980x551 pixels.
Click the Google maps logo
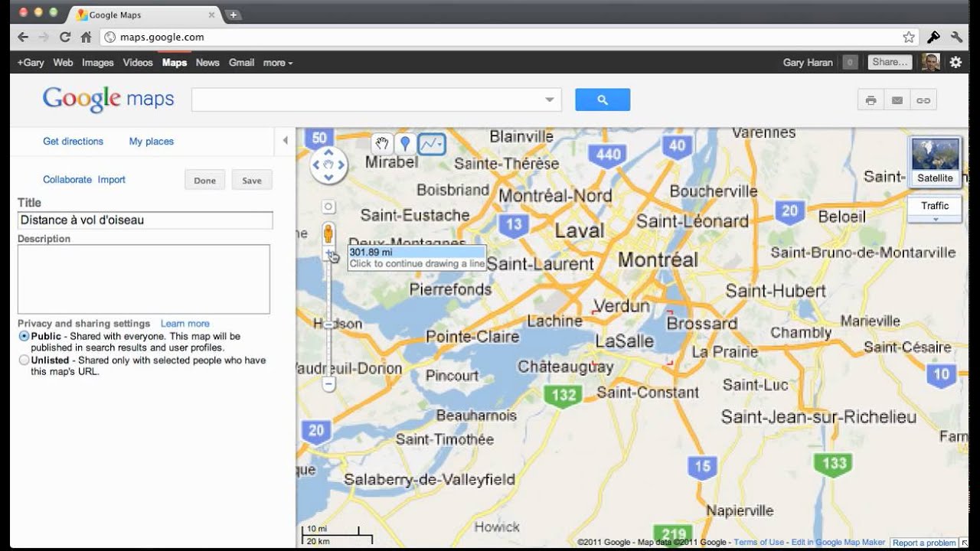pos(108,99)
